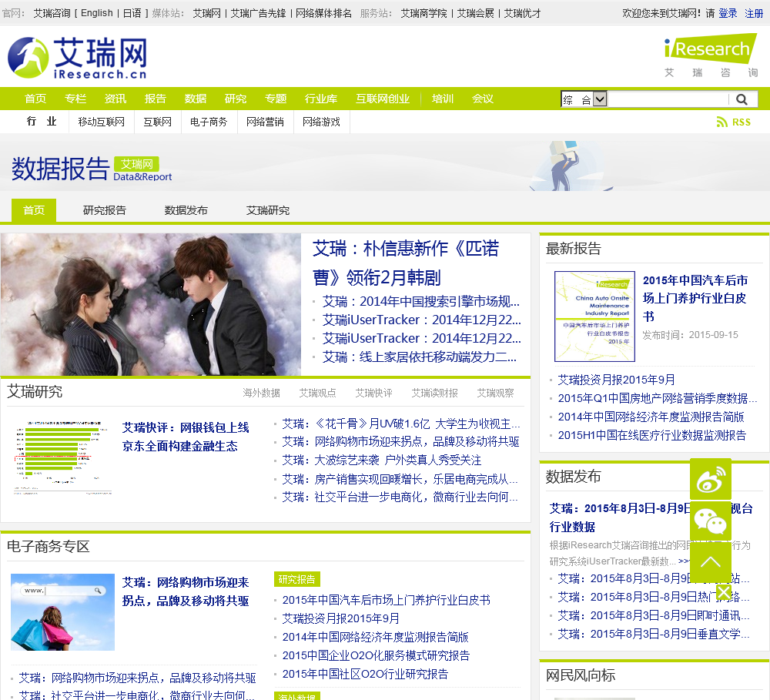Open 艾瑞：线上家居依托移动端发力 article
This screenshot has width=770, height=700.
point(420,357)
